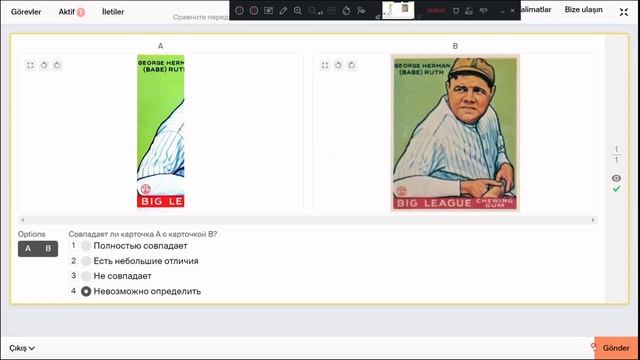Open the Görevler menu
This screenshot has height=360, width=640.
[26, 12]
